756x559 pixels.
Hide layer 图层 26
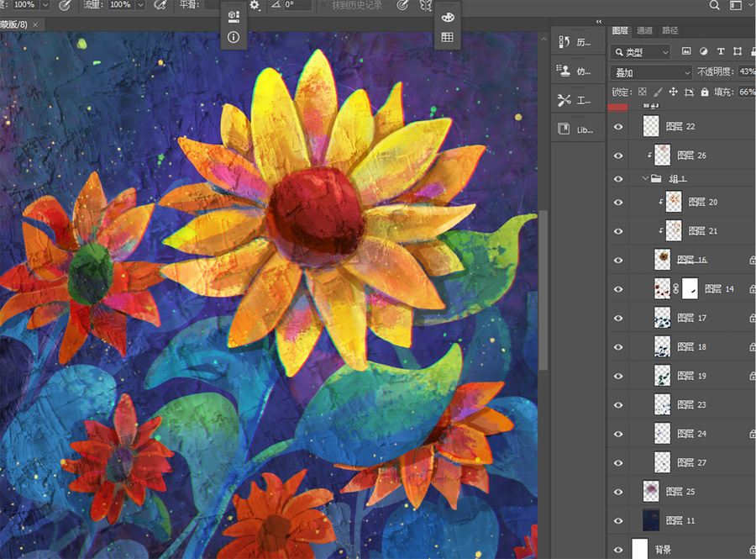coord(618,156)
